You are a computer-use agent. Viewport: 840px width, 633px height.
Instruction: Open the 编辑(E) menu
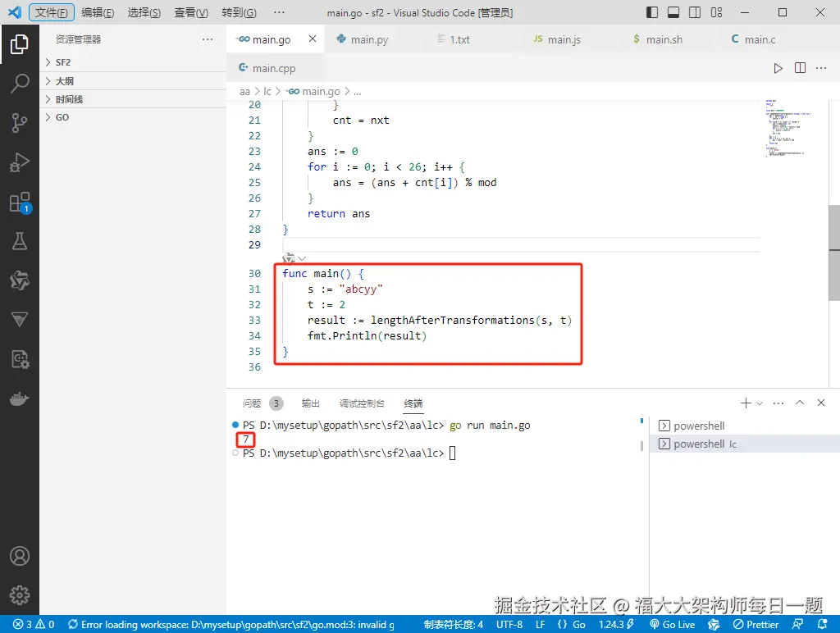[x=98, y=12]
